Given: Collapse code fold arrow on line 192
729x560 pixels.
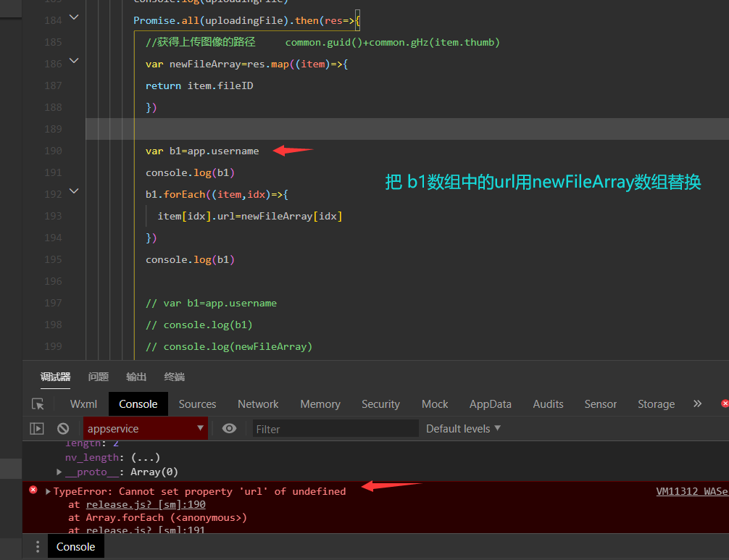Looking at the screenshot, I should [74, 191].
